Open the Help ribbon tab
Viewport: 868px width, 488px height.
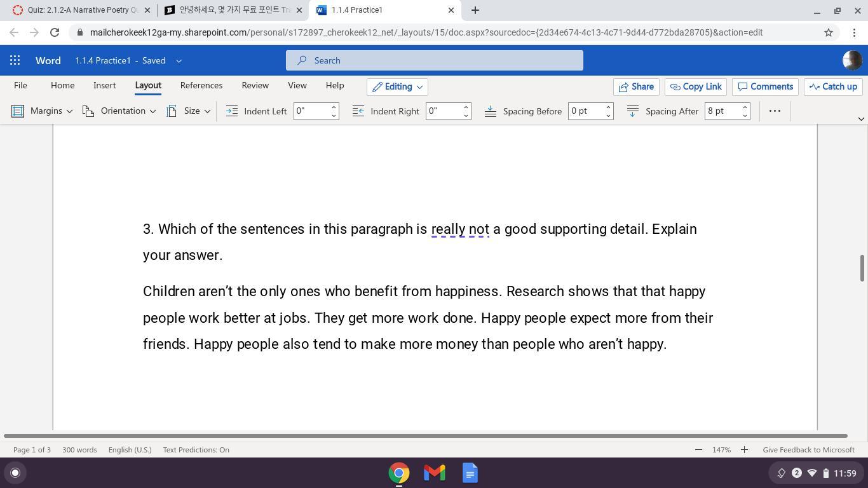(335, 86)
